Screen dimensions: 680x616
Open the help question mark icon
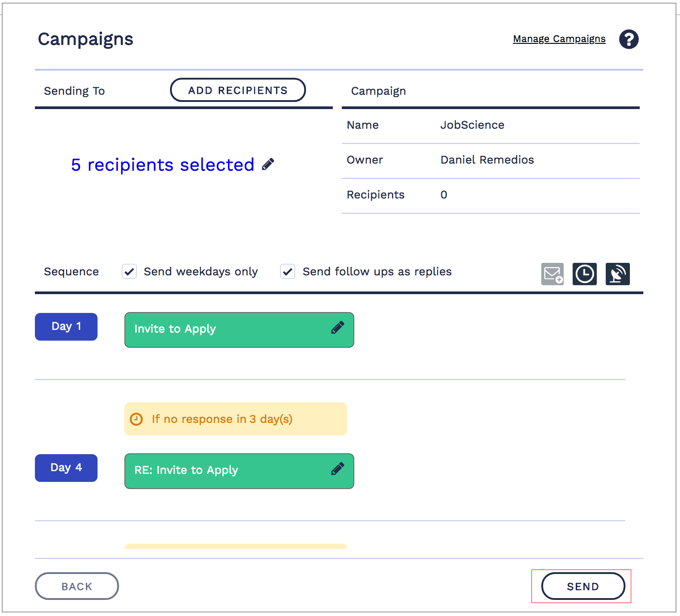(x=629, y=39)
